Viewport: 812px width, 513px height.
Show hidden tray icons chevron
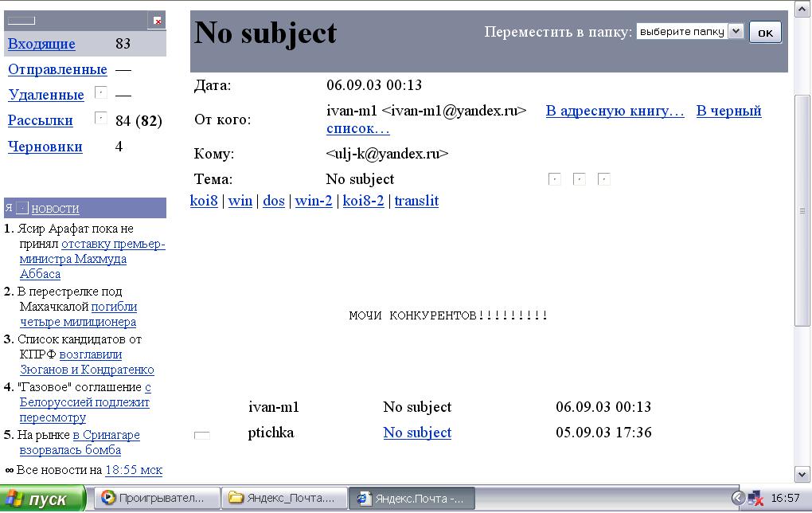tap(738, 499)
